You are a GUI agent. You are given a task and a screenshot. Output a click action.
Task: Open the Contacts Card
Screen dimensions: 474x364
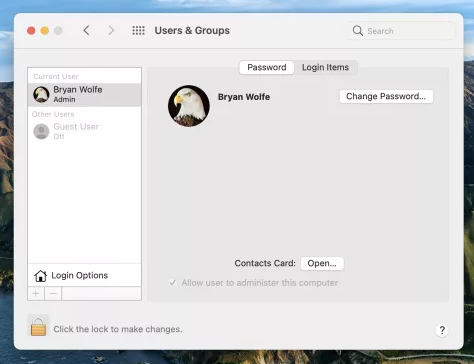(322, 263)
